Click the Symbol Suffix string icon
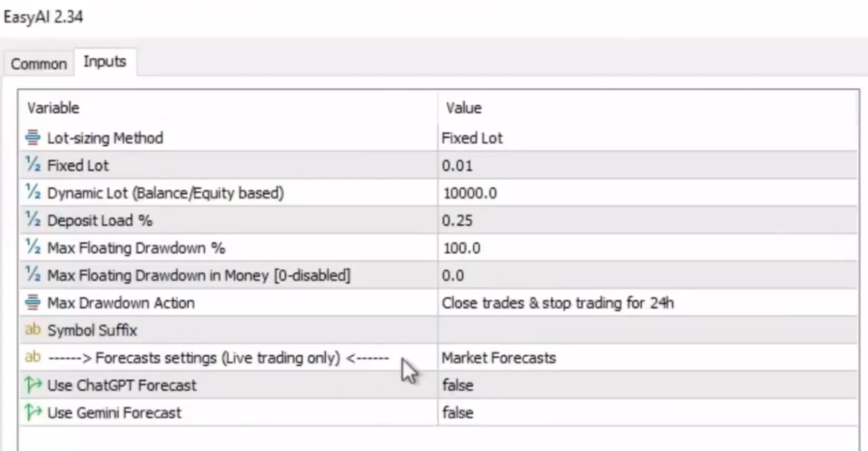868x451 pixels. tap(33, 330)
